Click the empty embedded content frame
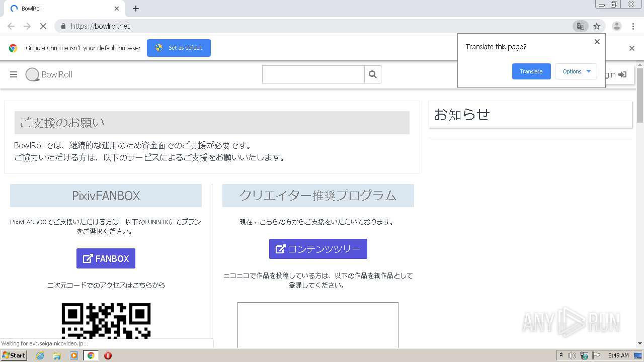Viewport: 644px width, 362px height. click(318, 325)
